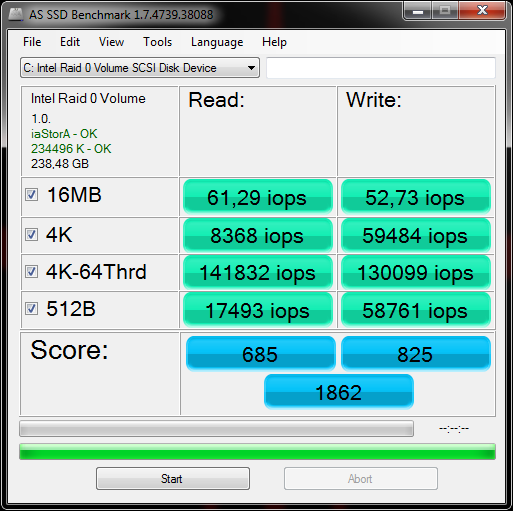Click the green overall progress bar
This screenshot has width=513, height=511.
[257, 452]
